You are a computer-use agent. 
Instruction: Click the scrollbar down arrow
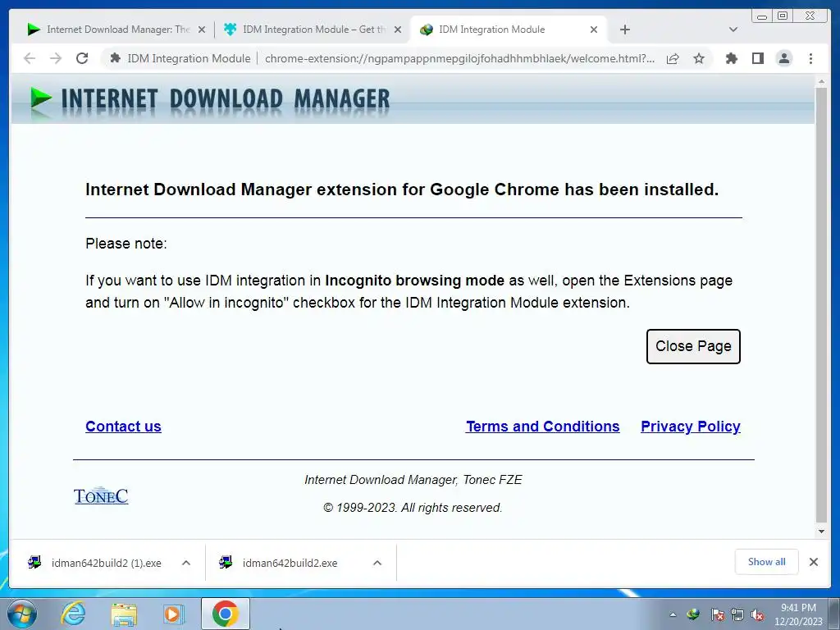tap(821, 532)
